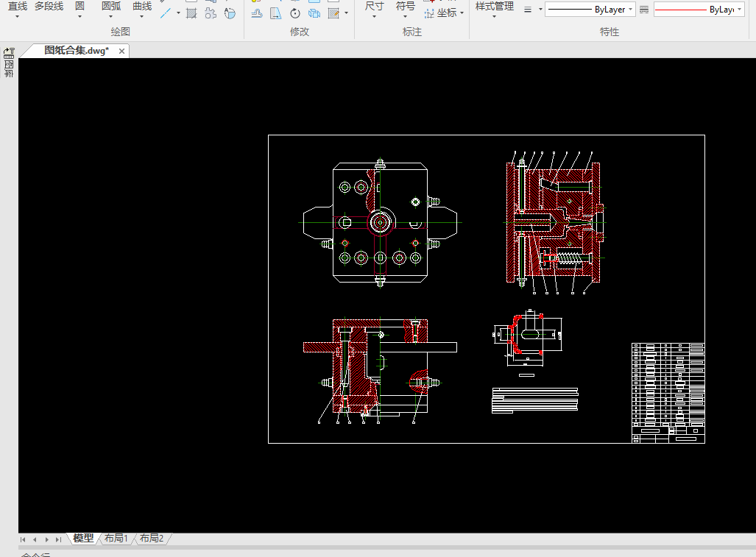
Task: Switch to the 布局1 layout tab
Action: pyautogui.click(x=116, y=539)
